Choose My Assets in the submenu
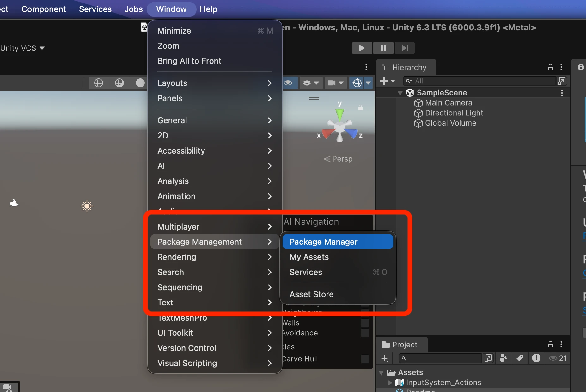This screenshot has height=392, width=586. (338, 257)
